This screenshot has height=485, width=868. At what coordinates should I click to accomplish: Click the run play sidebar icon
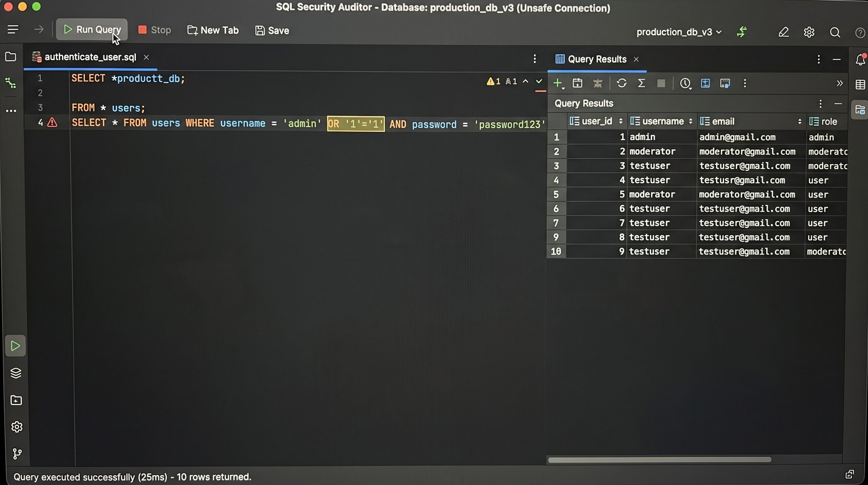15,346
